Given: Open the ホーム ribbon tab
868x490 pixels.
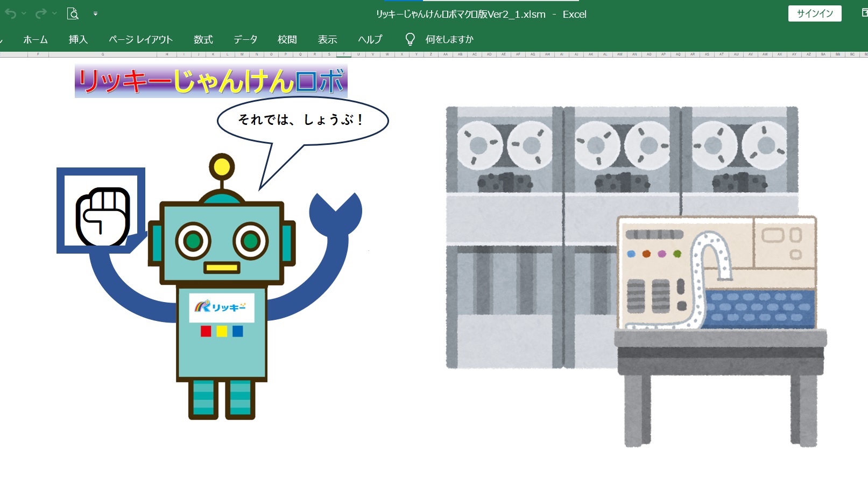Looking at the screenshot, I should [36, 39].
